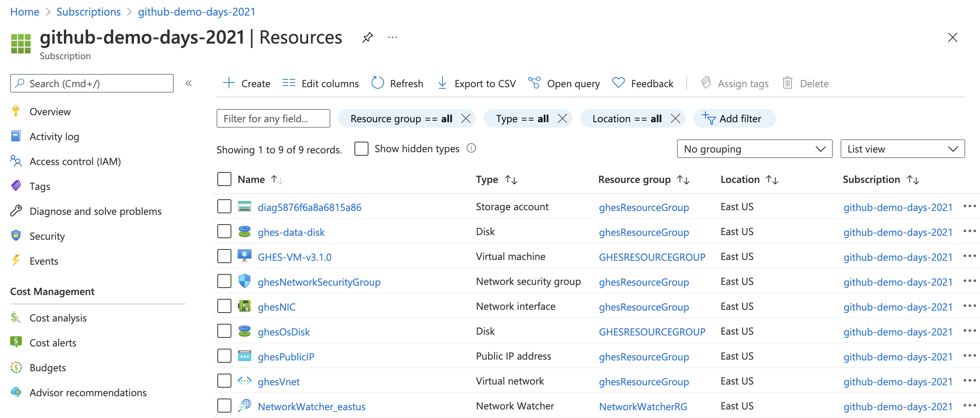The image size is (980, 418).
Task: Open the ghesVnet resource link
Action: pyautogui.click(x=278, y=381)
